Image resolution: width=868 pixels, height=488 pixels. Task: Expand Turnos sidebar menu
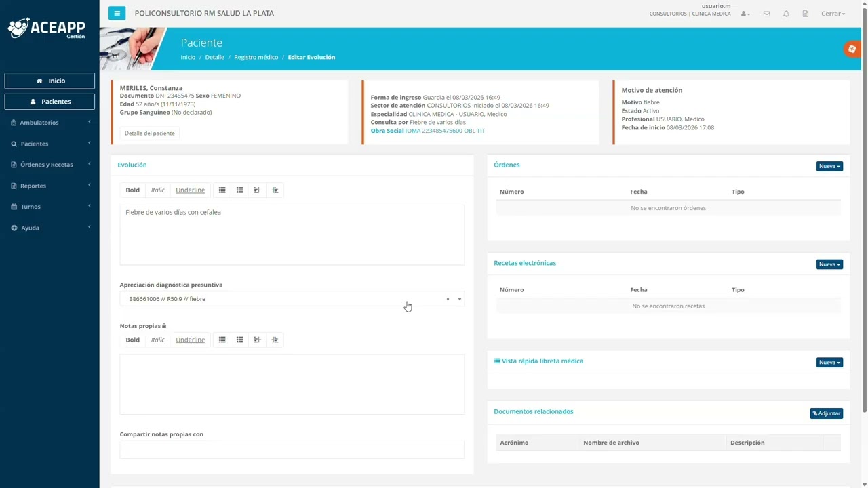pos(50,207)
